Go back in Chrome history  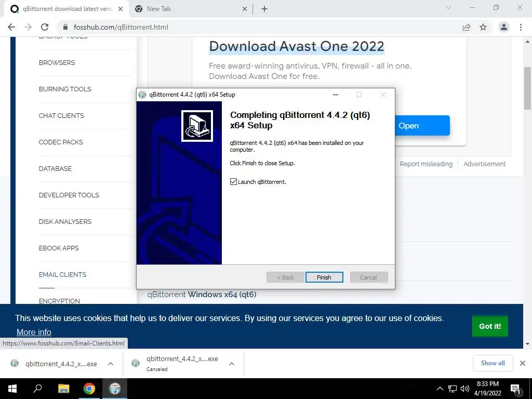[x=11, y=27]
